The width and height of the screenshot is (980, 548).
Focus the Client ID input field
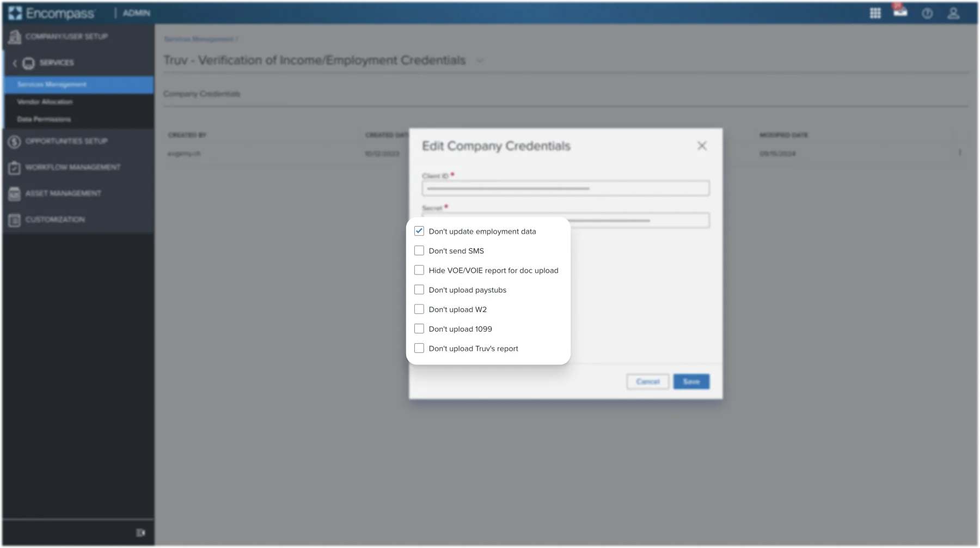pos(565,188)
